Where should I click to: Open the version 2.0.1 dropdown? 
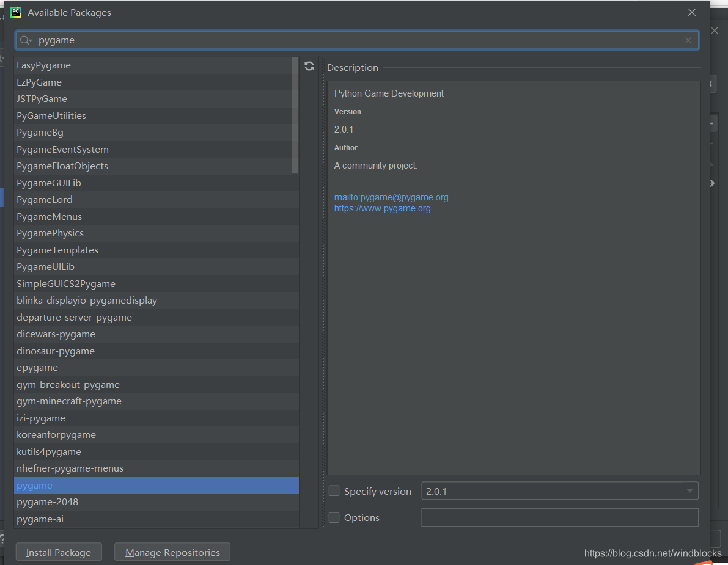[x=559, y=490]
